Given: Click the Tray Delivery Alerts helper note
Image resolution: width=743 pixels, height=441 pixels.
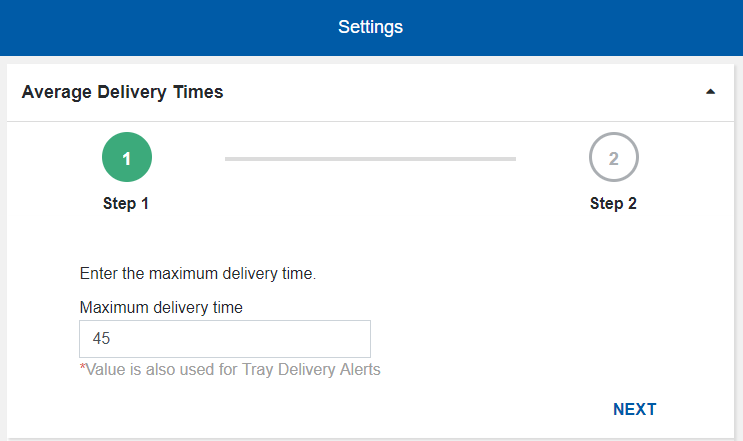Looking at the screenshot, I should pyautogui.click(x=232, y=369).
